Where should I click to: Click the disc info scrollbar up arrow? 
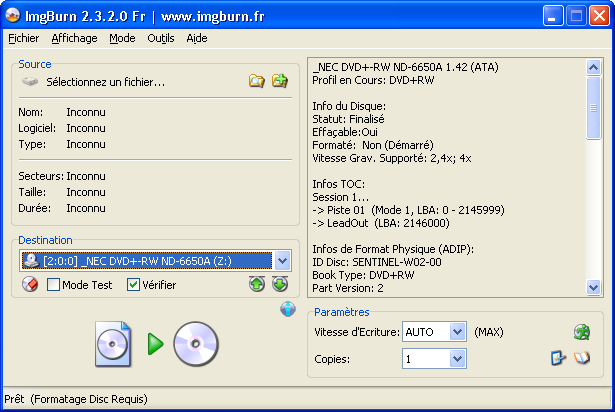[593, 67]
